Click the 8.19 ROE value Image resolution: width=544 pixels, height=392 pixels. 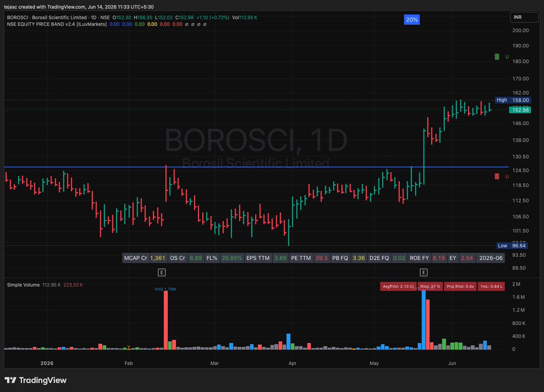tap(439, 258)
